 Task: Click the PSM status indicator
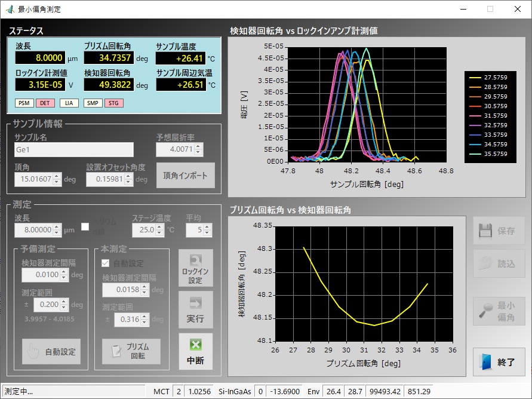24,103
